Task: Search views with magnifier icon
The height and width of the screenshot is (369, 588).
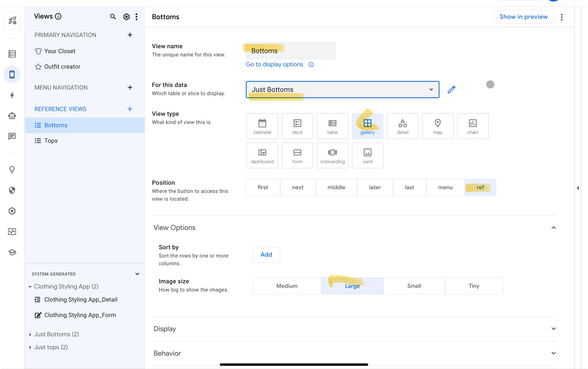Action: tap(113, 17)
